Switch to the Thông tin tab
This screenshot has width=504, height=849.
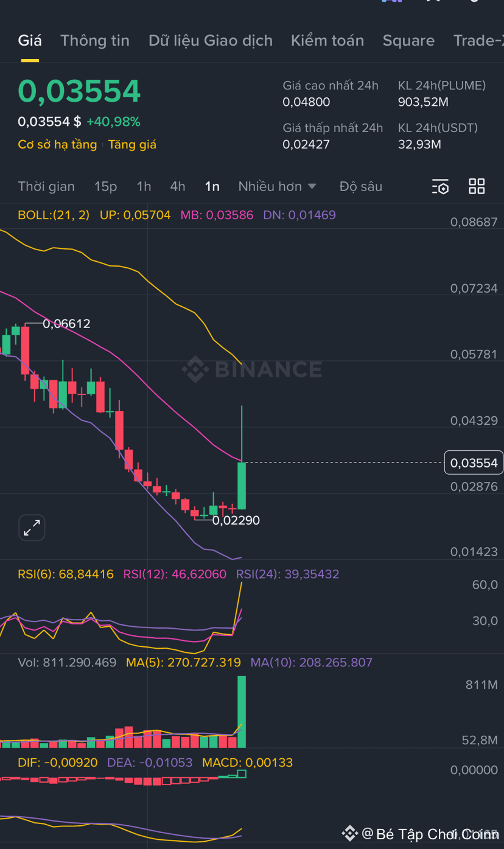pyautogui.click(x=95, y=41)
